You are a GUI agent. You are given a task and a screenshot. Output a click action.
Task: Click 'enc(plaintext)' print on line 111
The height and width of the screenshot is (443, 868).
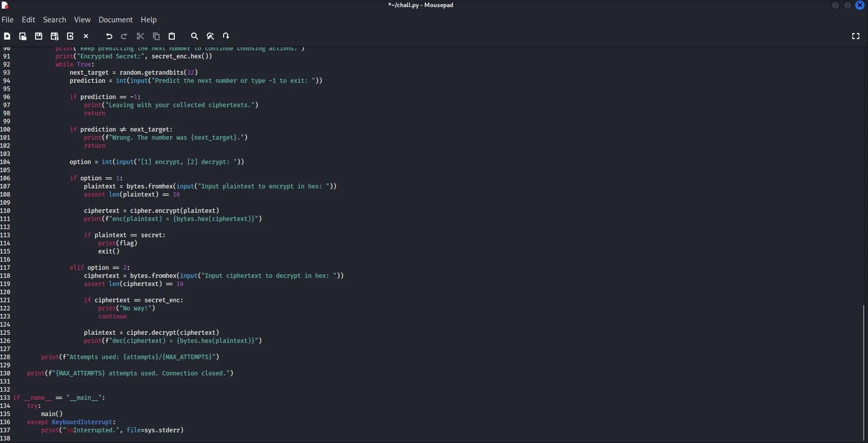[x=173, y=219]
